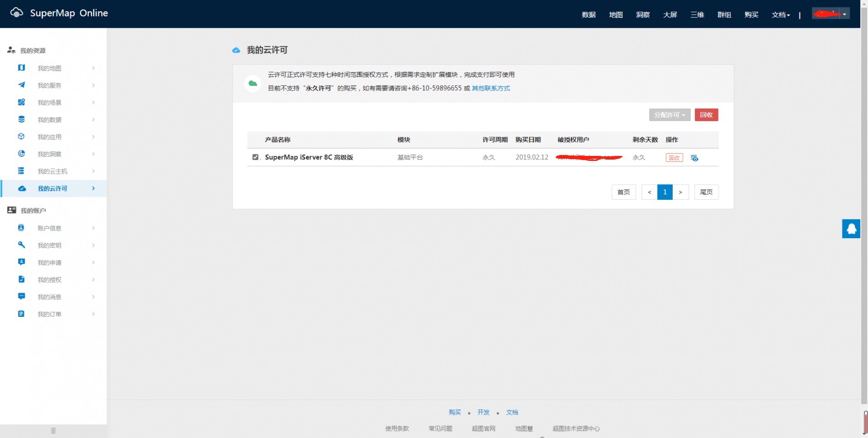The height and width of the screenshot is (438, 868).
Task: Click the 我的洞察 pie chart icon
Action: 21,154
